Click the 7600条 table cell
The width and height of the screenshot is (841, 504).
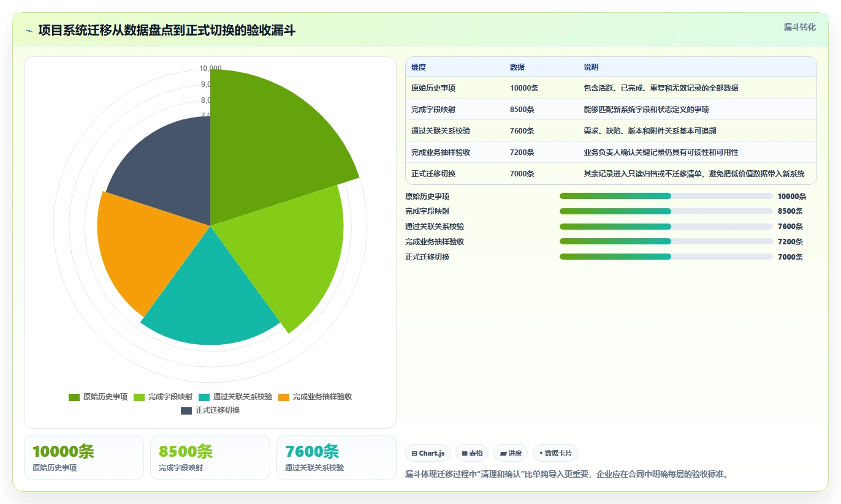pyautogui.click(x=522, y=131)
